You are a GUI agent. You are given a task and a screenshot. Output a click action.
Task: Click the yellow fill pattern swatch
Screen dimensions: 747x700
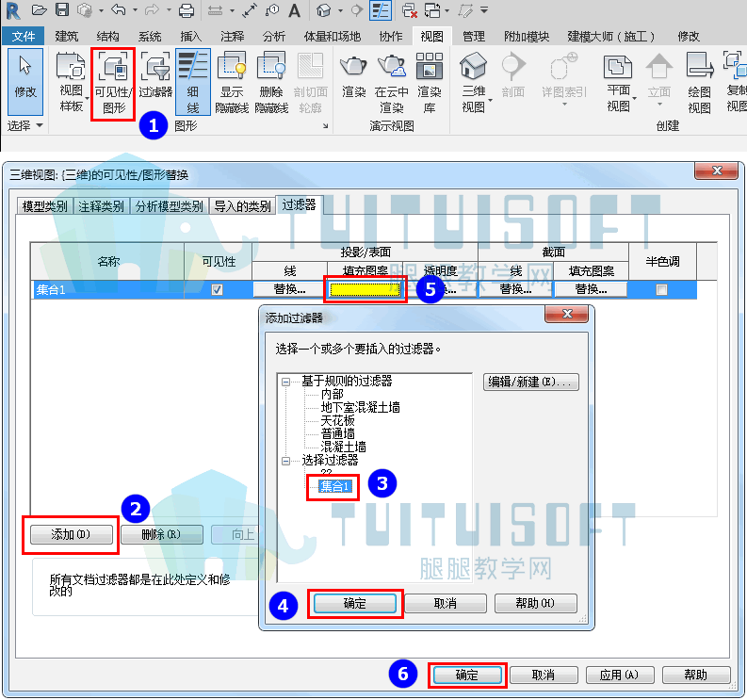click(365, 289)
